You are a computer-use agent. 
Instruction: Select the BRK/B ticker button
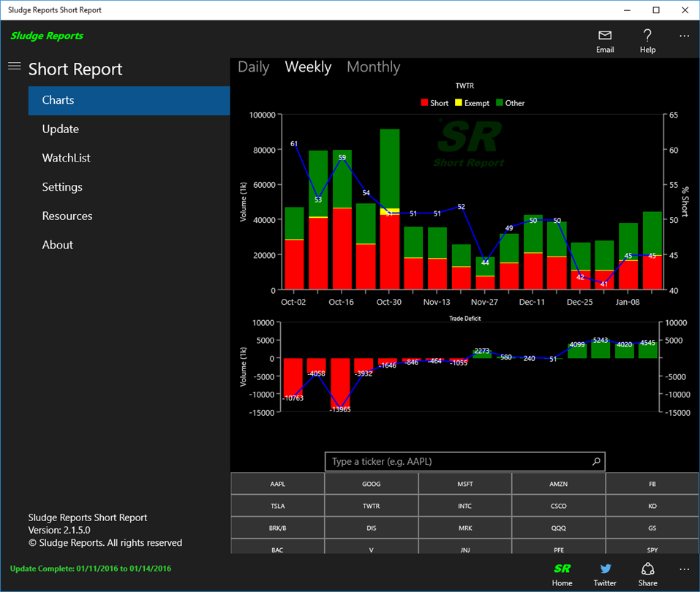click(x=277, y=528)
